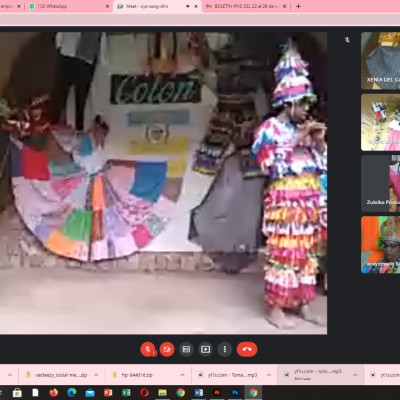Turn the camera back on
Viewport: 400px width, 400px height.
[167, 349]
